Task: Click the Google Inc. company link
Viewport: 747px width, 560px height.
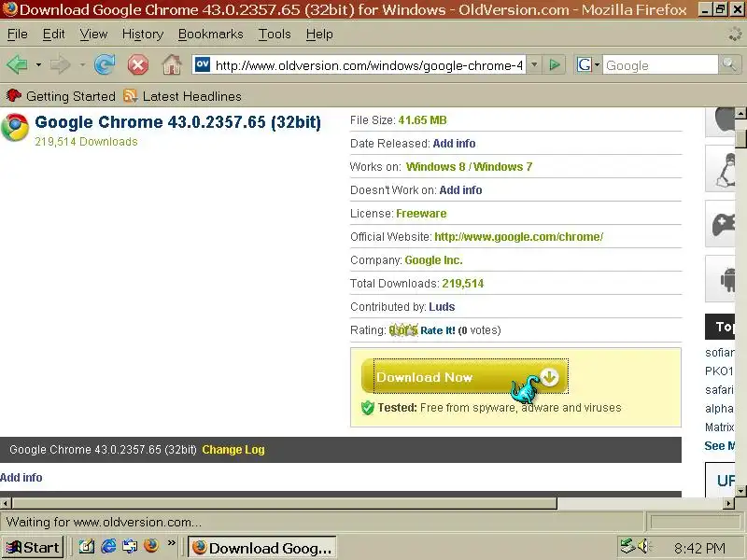Action: [433, 260]
